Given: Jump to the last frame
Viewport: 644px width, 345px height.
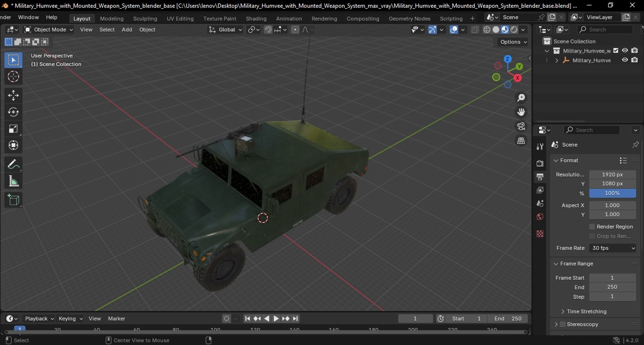Looking at the screenshot, I should (295, 319).
